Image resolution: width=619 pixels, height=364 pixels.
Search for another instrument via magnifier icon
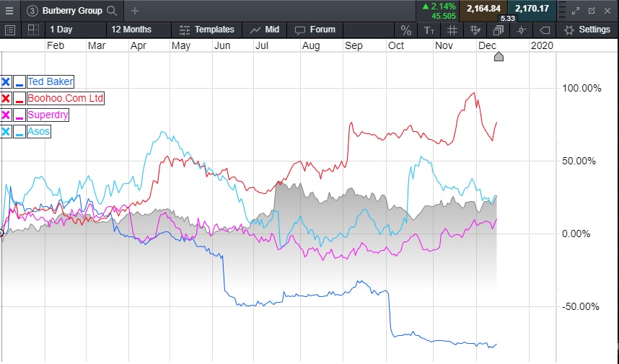(x=112, y=11)
